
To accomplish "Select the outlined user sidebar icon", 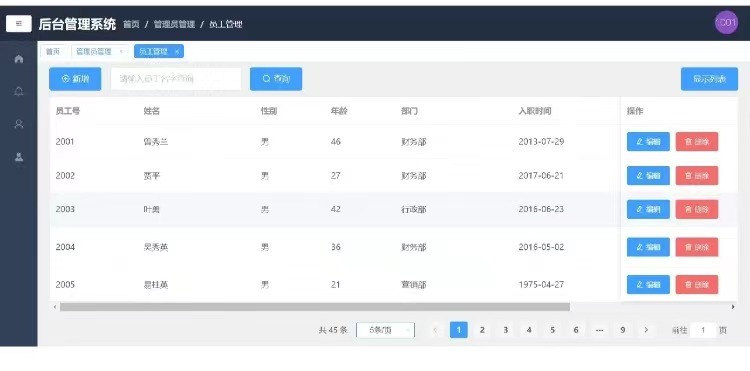I will [x=19, y=124].
